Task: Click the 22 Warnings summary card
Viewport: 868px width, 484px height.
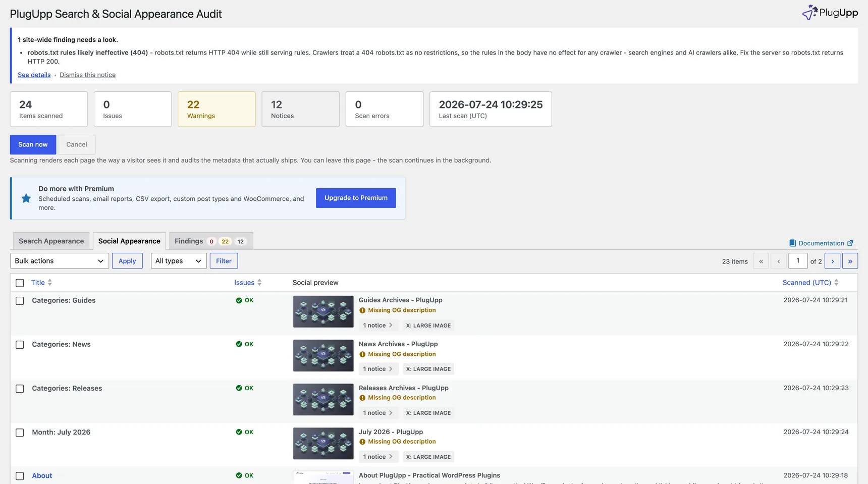Action: [x=216, y=109]
